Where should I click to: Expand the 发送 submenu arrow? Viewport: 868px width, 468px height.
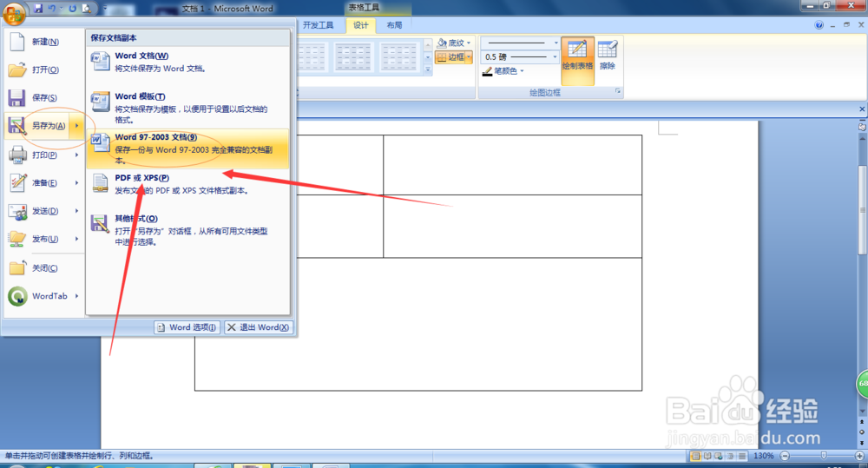point(77,211)
